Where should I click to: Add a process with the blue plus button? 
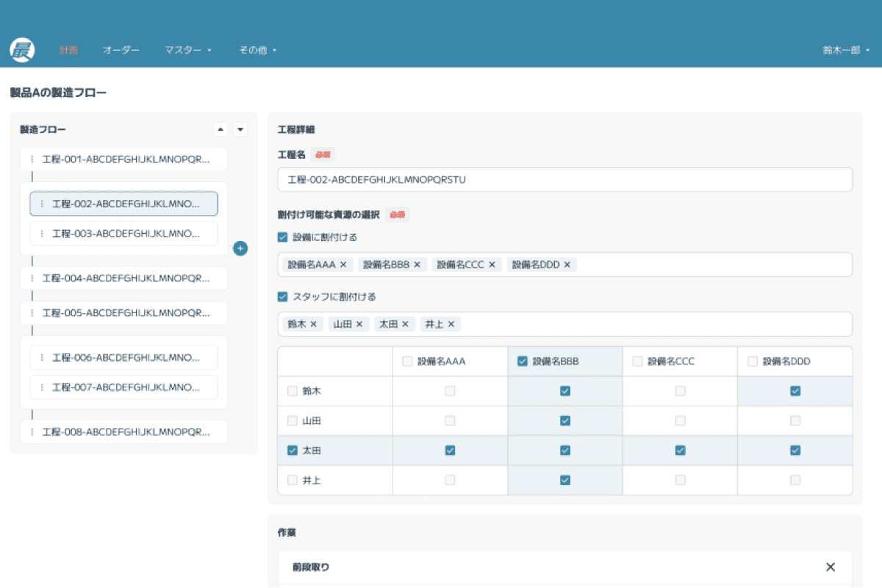coord(240,248)
